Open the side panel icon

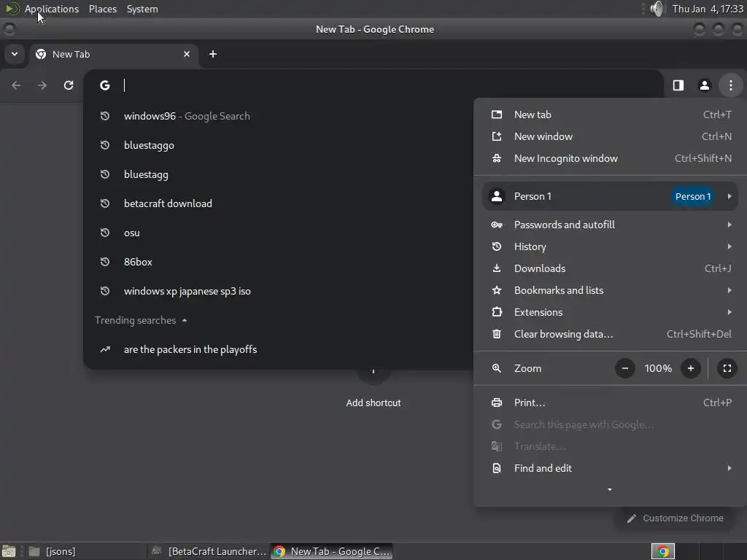[678, 85]
